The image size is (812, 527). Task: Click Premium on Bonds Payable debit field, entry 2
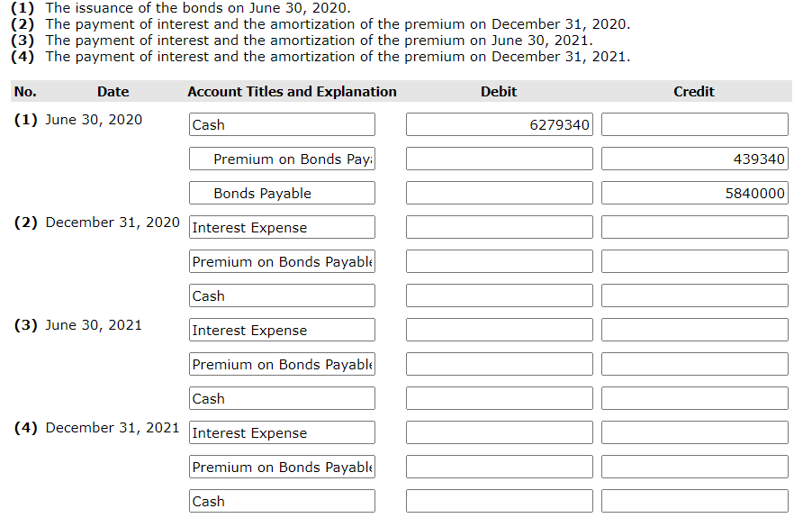(500, 261)
